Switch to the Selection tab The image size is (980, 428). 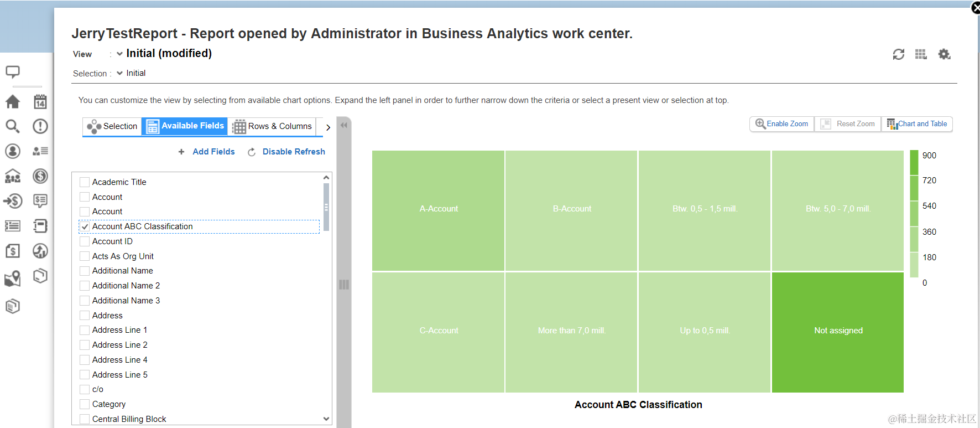click(112, 126)
